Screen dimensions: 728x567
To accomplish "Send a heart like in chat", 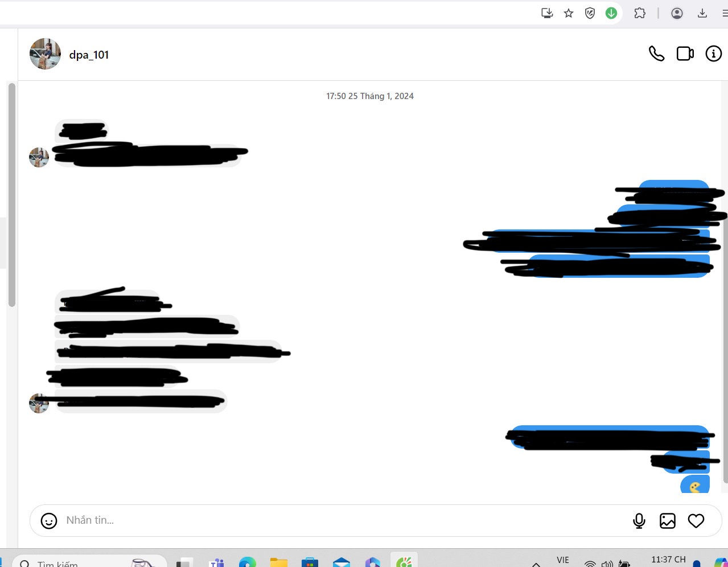I will (696, 520).
